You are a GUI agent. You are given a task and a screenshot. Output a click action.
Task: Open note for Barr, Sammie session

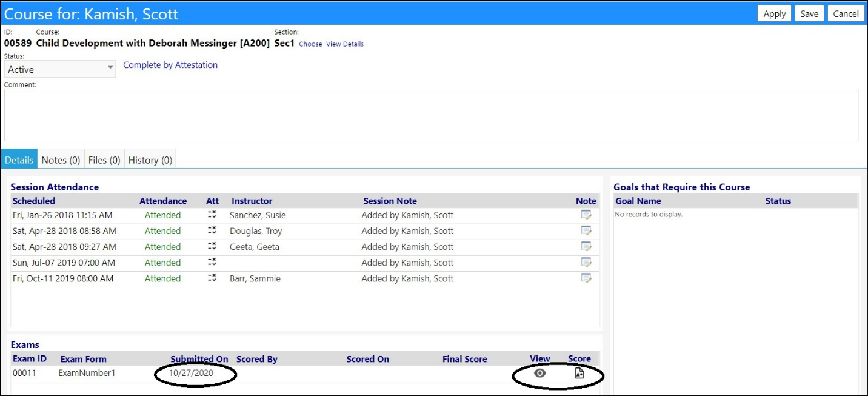(x=586, y=278)
